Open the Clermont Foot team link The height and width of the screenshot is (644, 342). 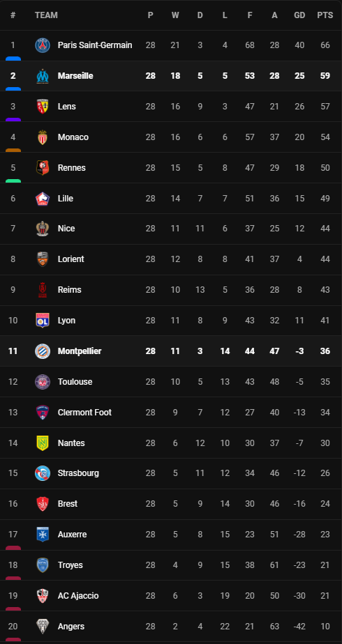coord(84,413)
